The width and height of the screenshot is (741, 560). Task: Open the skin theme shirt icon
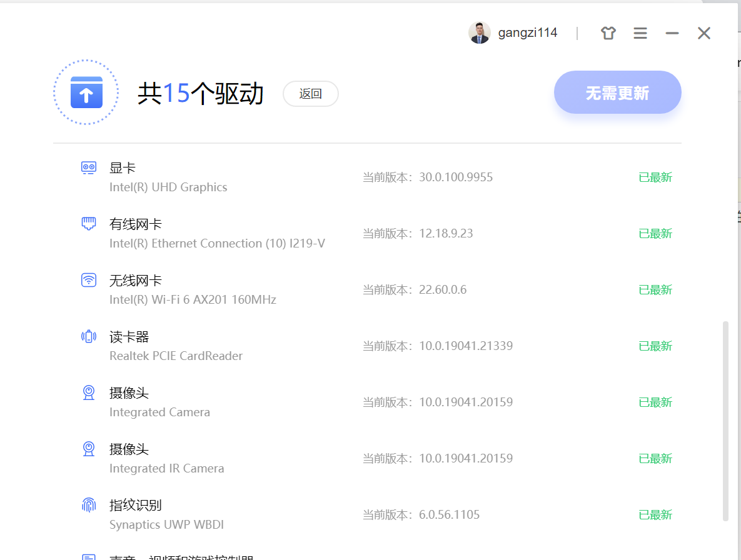tap(608, 33)
